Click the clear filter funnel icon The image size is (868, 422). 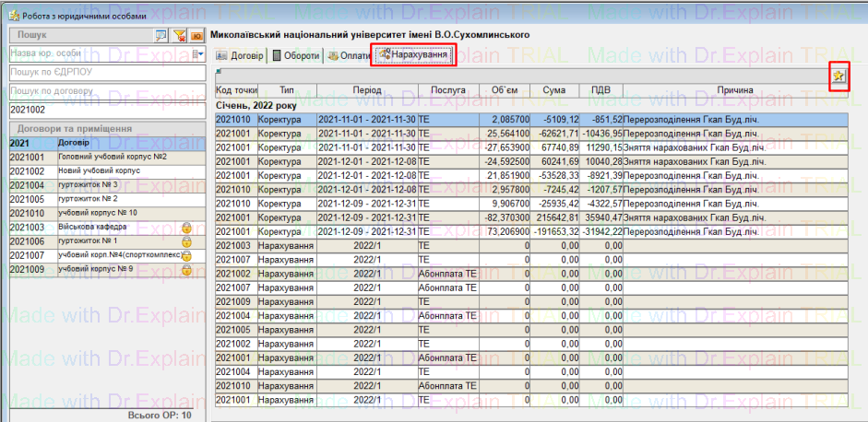tap(180, 35)
